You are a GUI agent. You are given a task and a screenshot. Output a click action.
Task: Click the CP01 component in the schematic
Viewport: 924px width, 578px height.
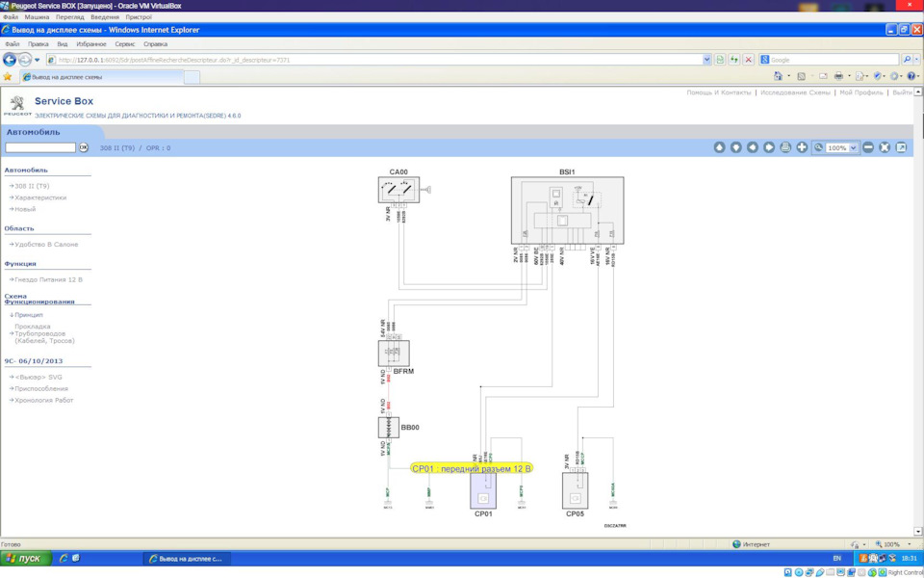pos(483,490)
